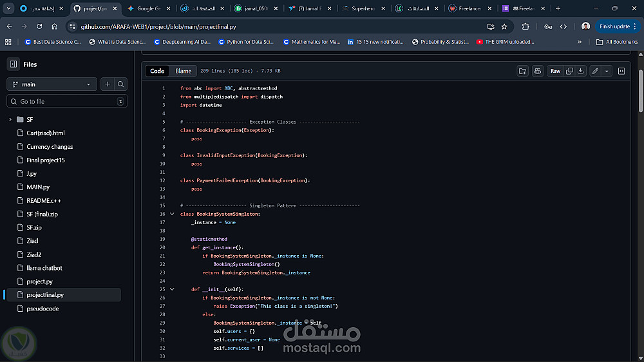This screenshot has height=362, width=644.
Task: Open THE GRIM uploaded YouTube bookmark
Action: (x=505, y=42)
